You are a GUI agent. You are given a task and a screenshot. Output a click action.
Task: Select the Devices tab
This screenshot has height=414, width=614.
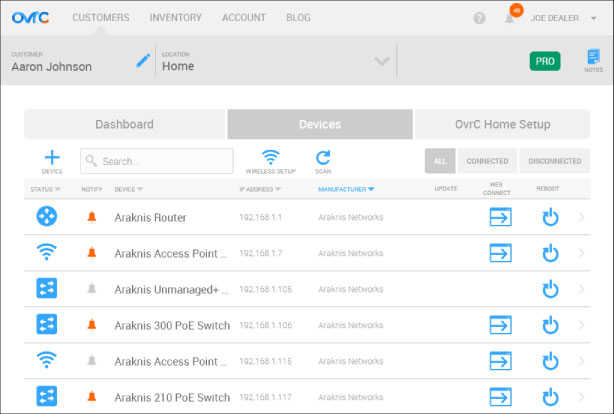320,124
